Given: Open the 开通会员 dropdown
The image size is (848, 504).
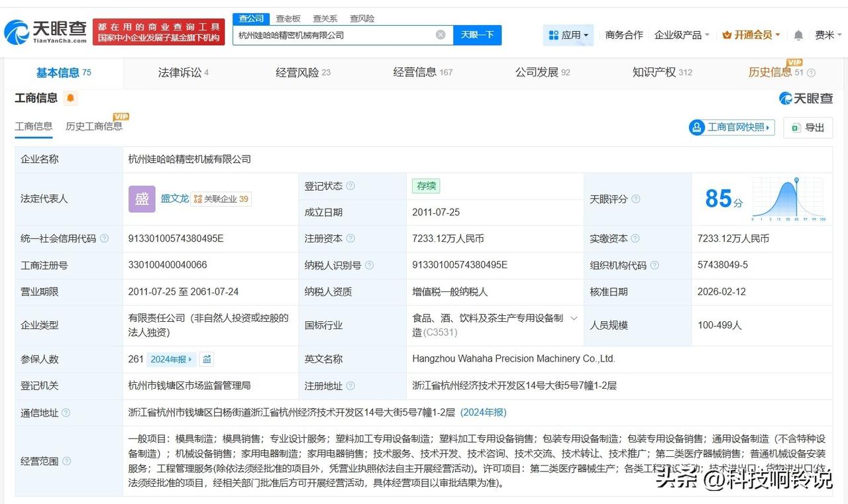Looking at the screenshot, I should tap(751, 35).
